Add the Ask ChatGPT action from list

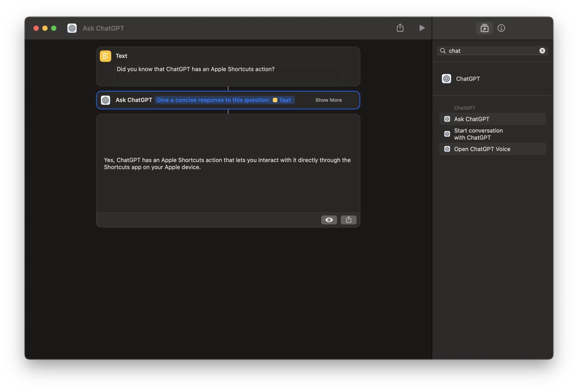(x=493, y=119)
